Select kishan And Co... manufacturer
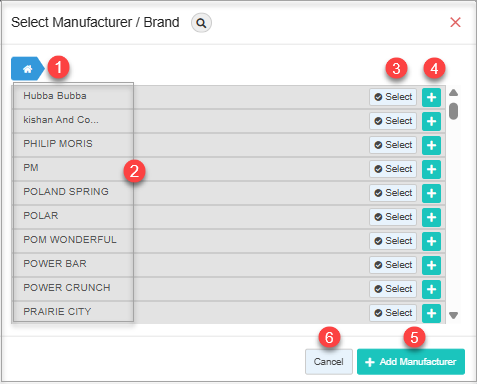This screenshot has height=384, width=477. pyautogui.click(x=393, y=121)
